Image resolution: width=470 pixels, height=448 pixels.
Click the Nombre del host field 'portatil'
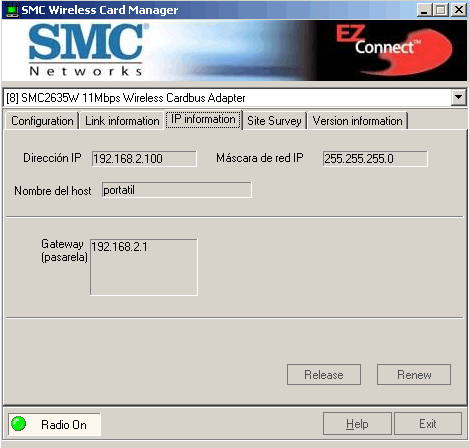[x=177, y=190]
